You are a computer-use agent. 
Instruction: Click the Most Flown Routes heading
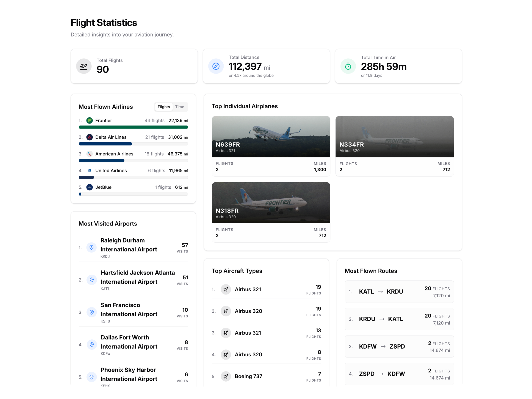pos(371,271)
